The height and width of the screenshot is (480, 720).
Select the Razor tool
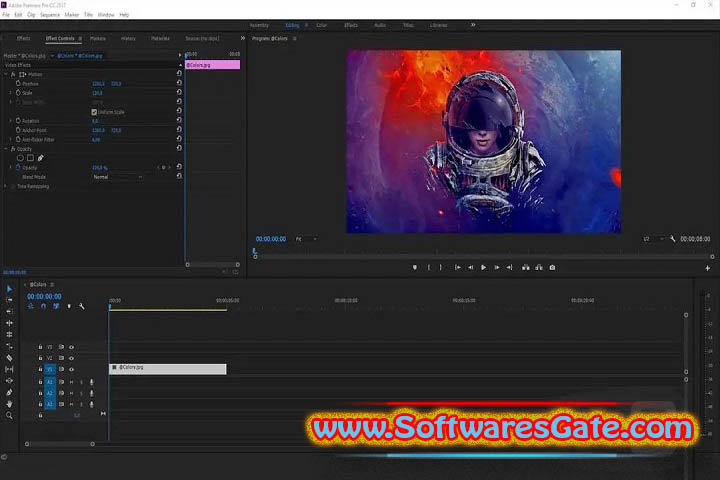click(9, 358)
